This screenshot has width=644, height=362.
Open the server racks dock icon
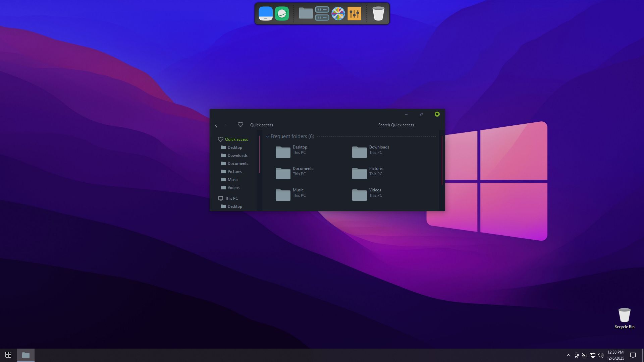click(x=322, y=14)
